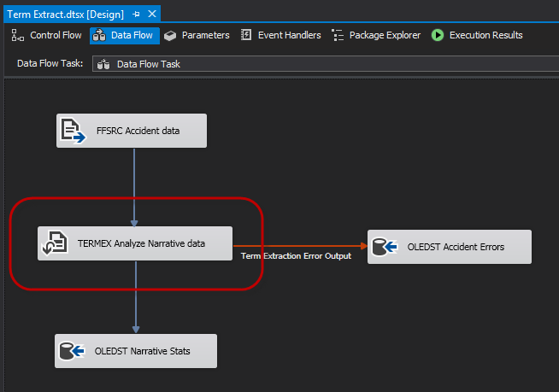Click the OLE DB destination icon on Accident Errors

[385, 247]
